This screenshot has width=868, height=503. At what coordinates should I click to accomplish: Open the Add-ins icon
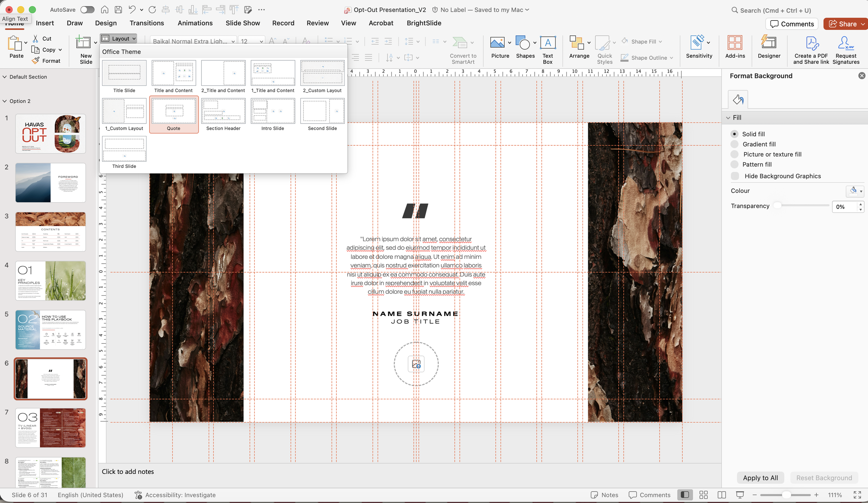pyautogui.click(x=735, y=43)
